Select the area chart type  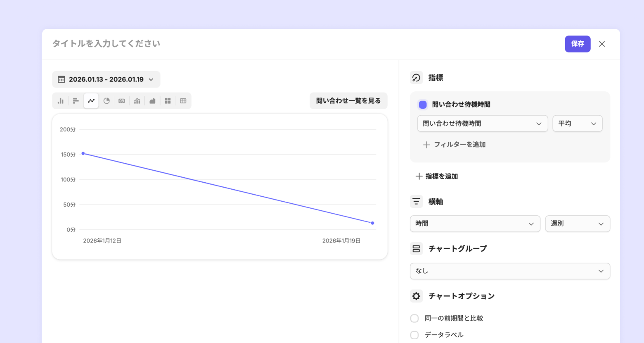[x=152, y=101]
